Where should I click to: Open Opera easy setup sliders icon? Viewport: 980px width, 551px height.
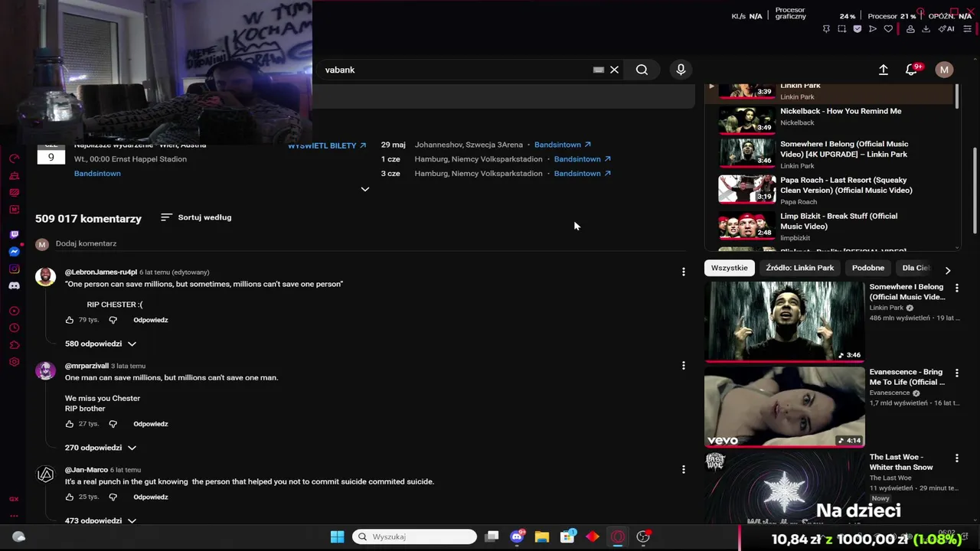[967, 29]
